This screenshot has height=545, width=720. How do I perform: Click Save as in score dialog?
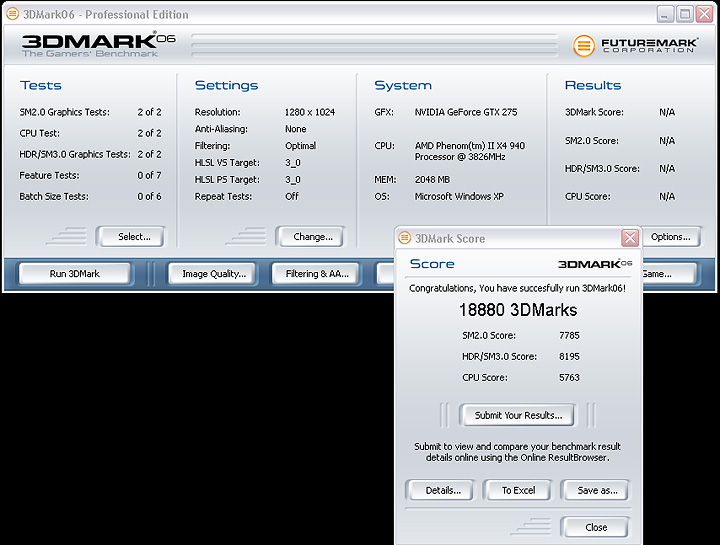pyautogui.click(x=597, y=490)
